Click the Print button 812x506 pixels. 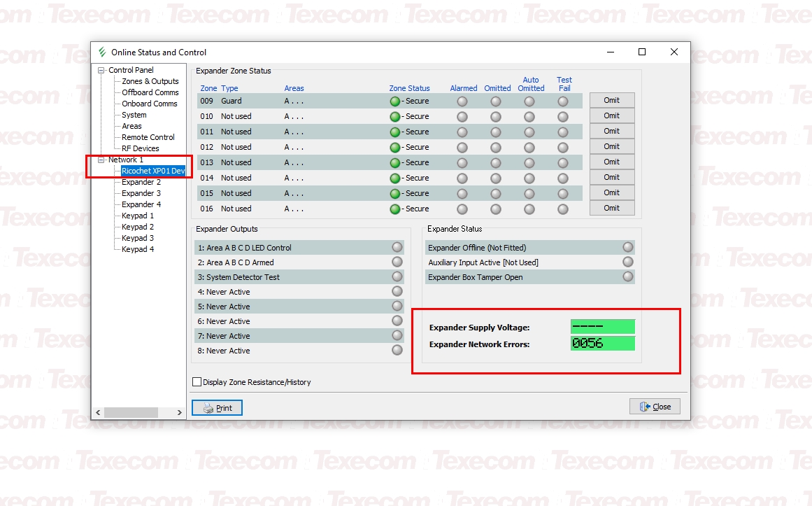point(217,408)
